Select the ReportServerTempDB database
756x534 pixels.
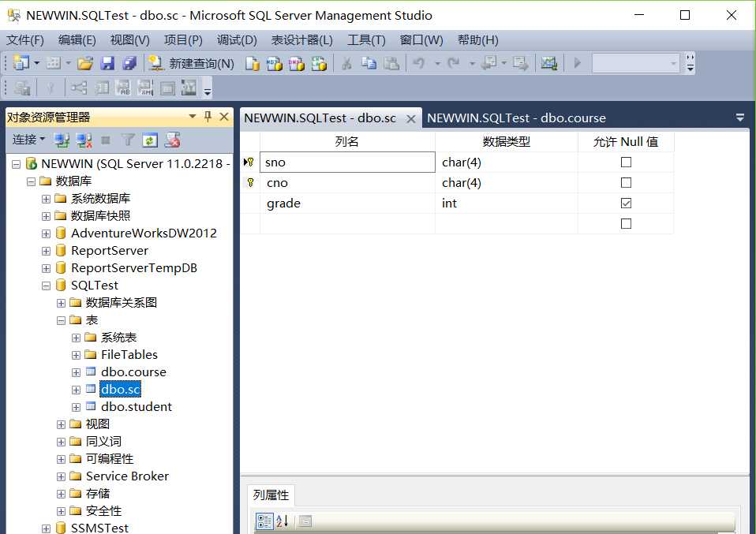134,268
